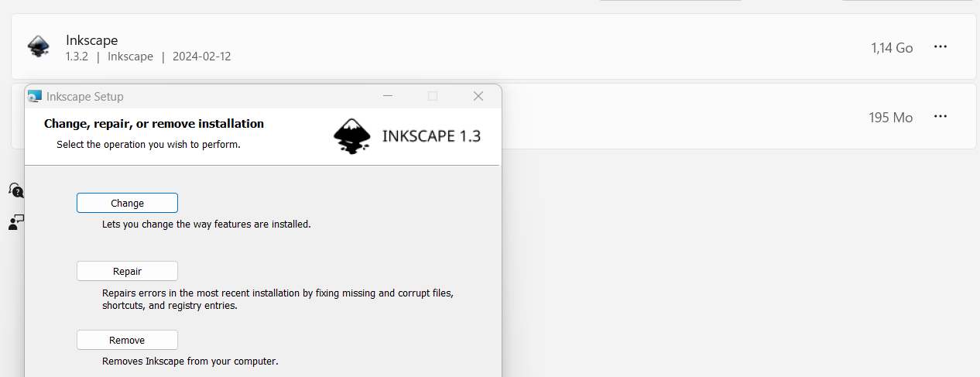Click the 'Repairs errors in the most recent' description
The width and height of the screenshot is (980, 377).
[277, 300]
